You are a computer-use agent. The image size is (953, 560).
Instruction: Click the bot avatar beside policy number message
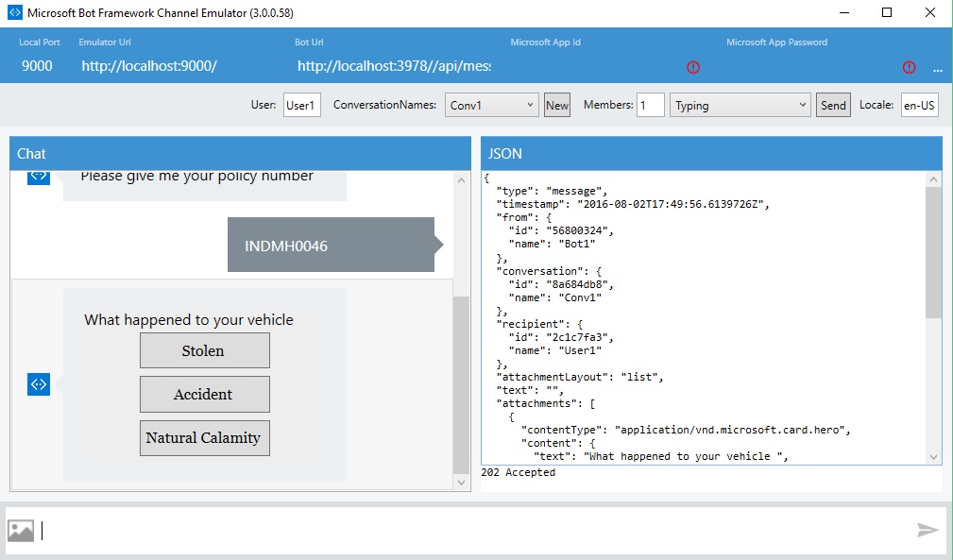pyautogui.click(x=39, y=178)
